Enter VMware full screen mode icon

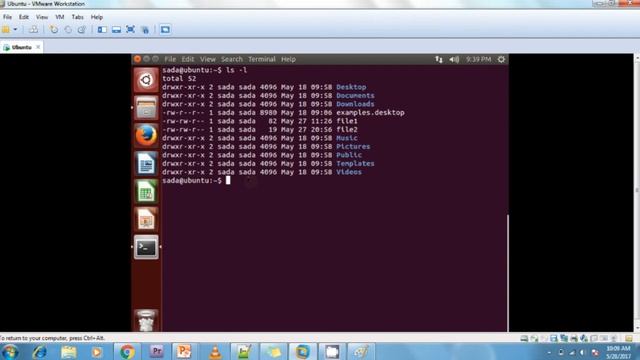coord(131,29)
